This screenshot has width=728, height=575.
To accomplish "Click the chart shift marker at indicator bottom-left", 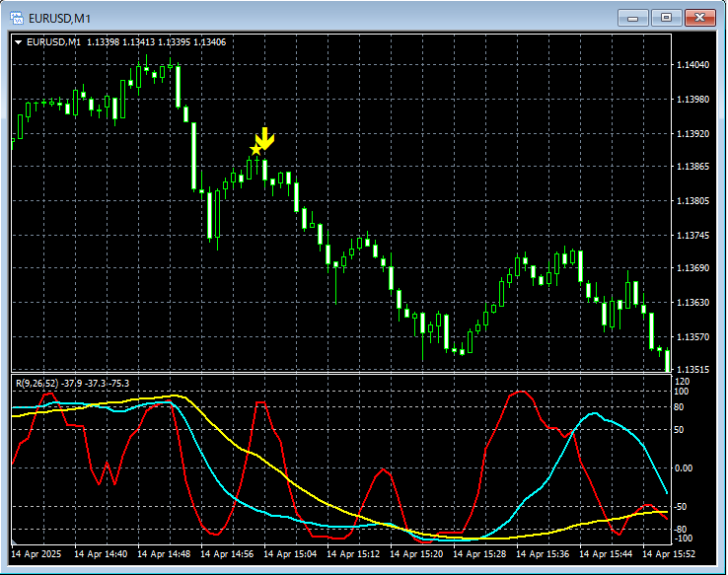I will [14, 541].
